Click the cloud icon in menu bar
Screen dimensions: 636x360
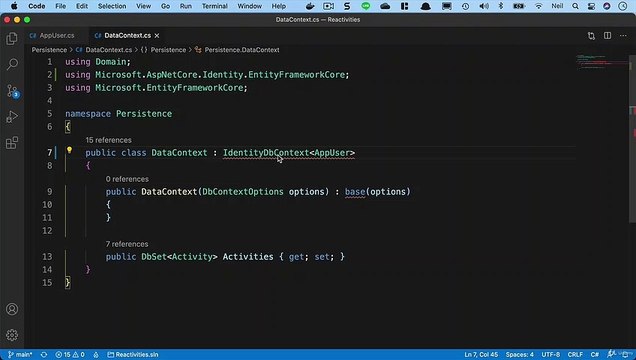tap(385, 6)
